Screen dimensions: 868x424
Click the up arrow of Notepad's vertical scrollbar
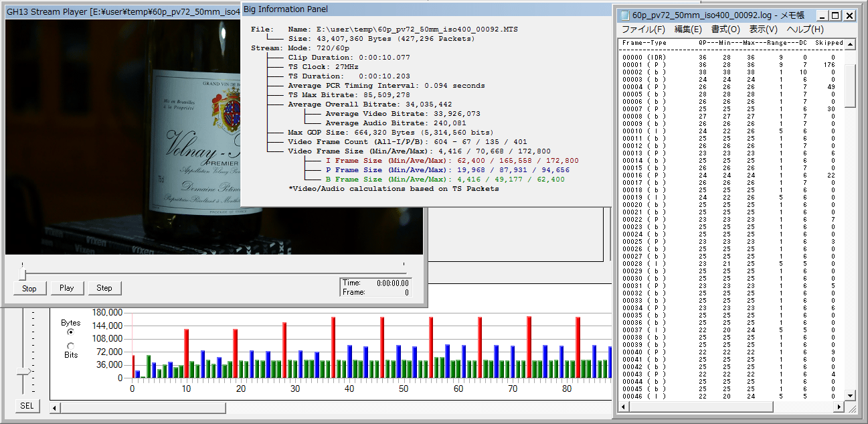[x=850, y=45]
